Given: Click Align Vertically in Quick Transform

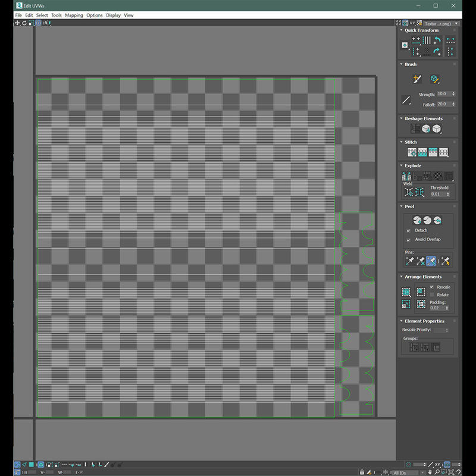Looking at the screenshot, I should (x=416, y=52).
